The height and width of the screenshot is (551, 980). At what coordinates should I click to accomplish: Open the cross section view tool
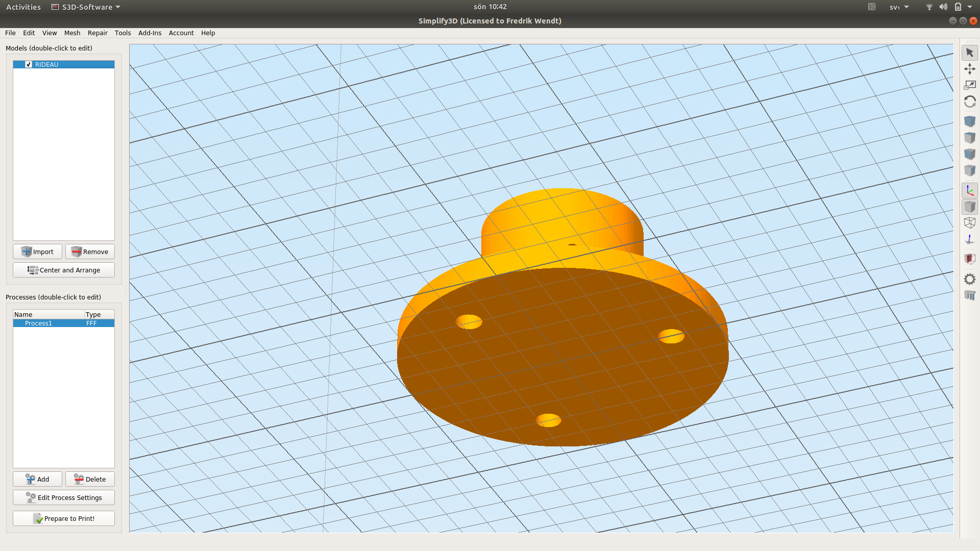[x=970, y=259]
